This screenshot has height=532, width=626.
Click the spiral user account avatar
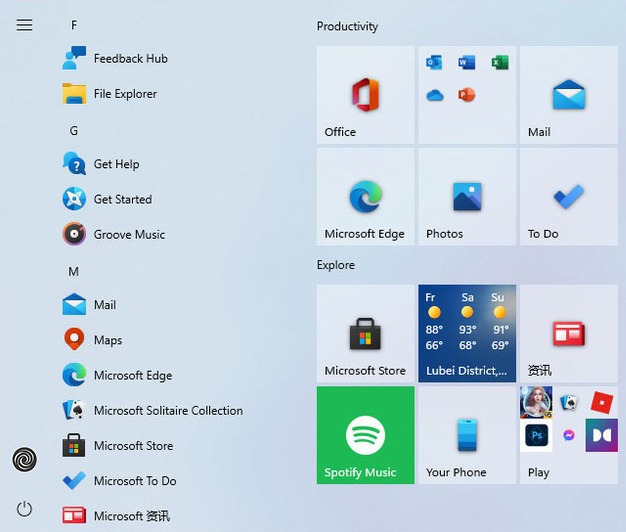click(x=25, y=459)
